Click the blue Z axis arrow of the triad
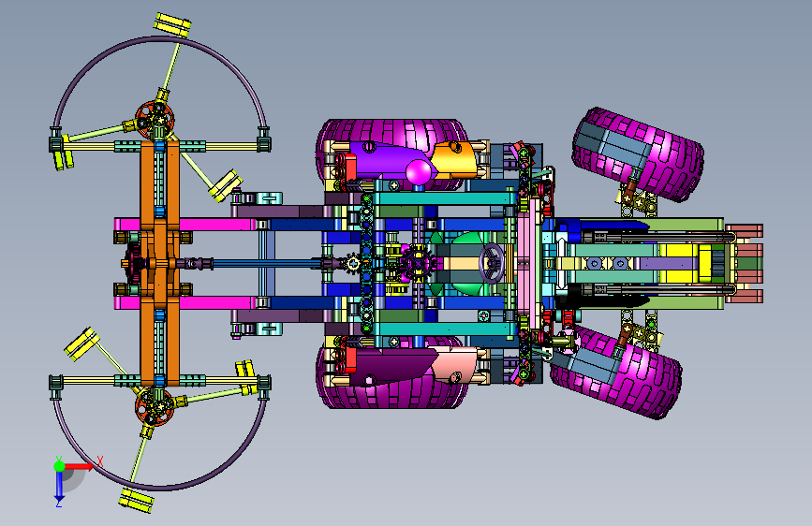Screen dimensions: 812x526 [x=60, y=486]
